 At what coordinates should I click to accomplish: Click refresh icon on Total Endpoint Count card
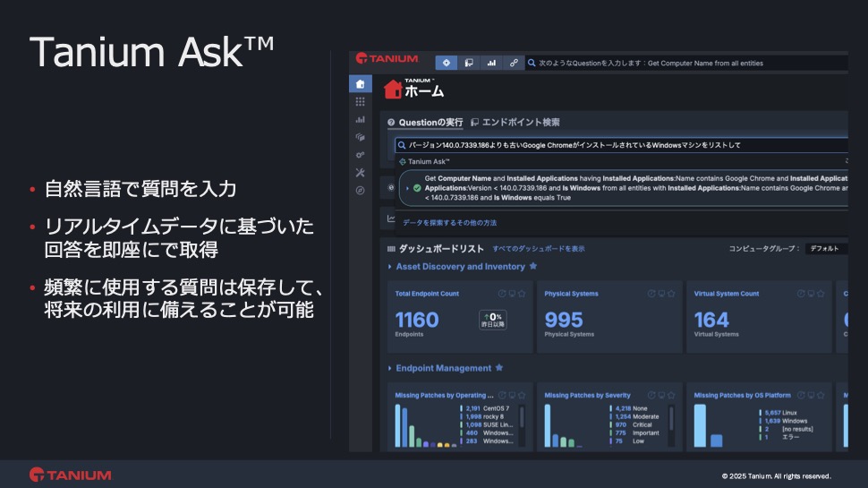502,294
